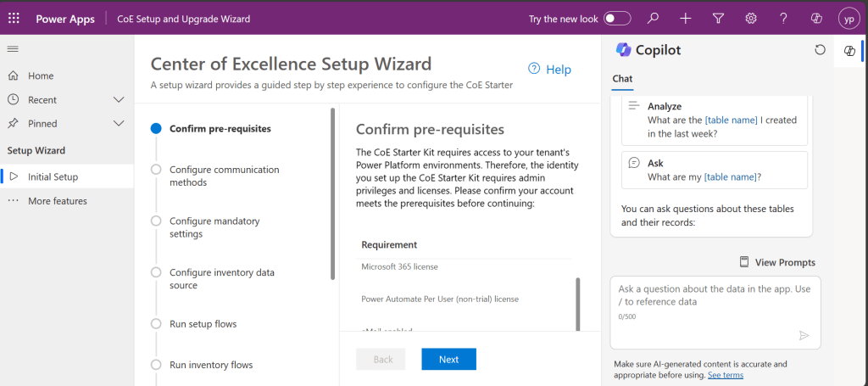Viewport: 868px width, 386px height.
Task: Reset Copilot chat with refresh icon
Action: tap(820, 50)
